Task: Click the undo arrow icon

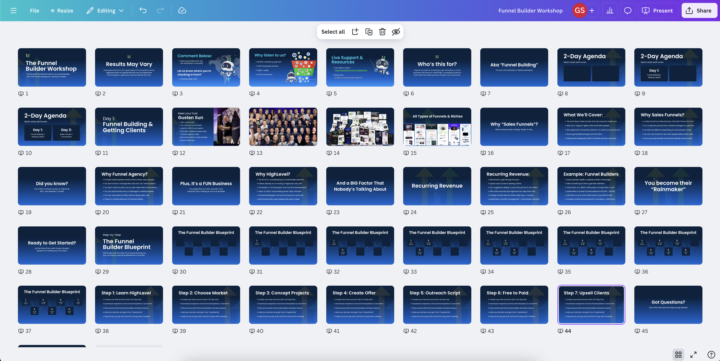Action: click(143, 11)
